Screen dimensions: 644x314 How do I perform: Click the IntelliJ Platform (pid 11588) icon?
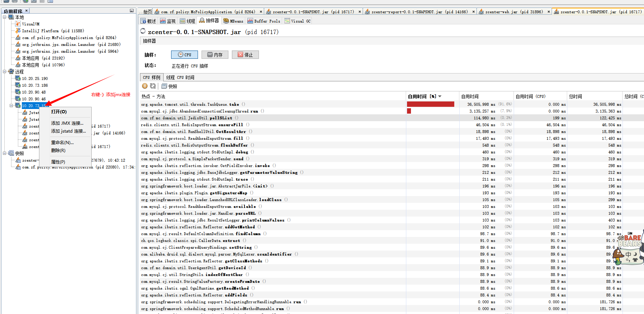(18, 31)
